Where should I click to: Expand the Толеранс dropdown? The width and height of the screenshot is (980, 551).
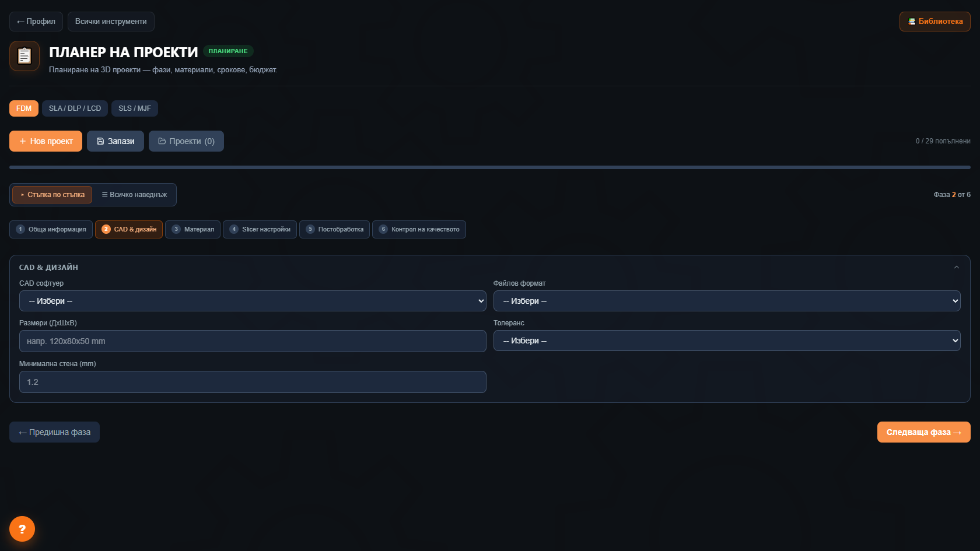coord(727,341)
